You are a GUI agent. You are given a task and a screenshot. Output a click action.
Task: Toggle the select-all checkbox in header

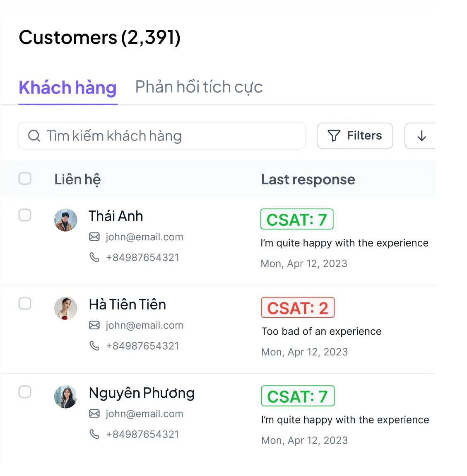pos(25,179)
